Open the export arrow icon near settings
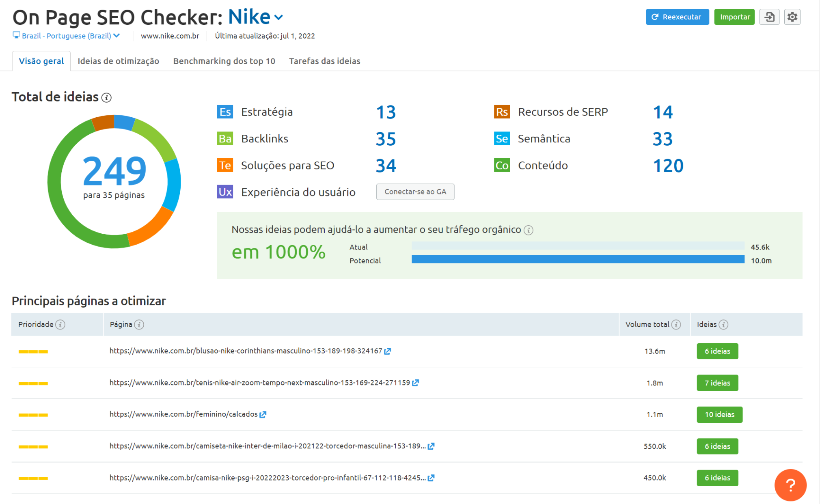 click(770, 17)
